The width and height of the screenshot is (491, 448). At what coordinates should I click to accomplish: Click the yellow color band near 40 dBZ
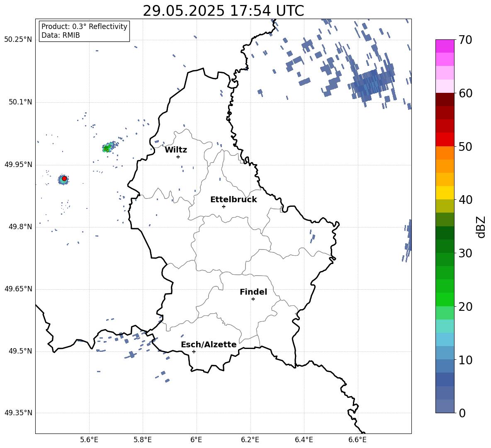click(445, 193)
